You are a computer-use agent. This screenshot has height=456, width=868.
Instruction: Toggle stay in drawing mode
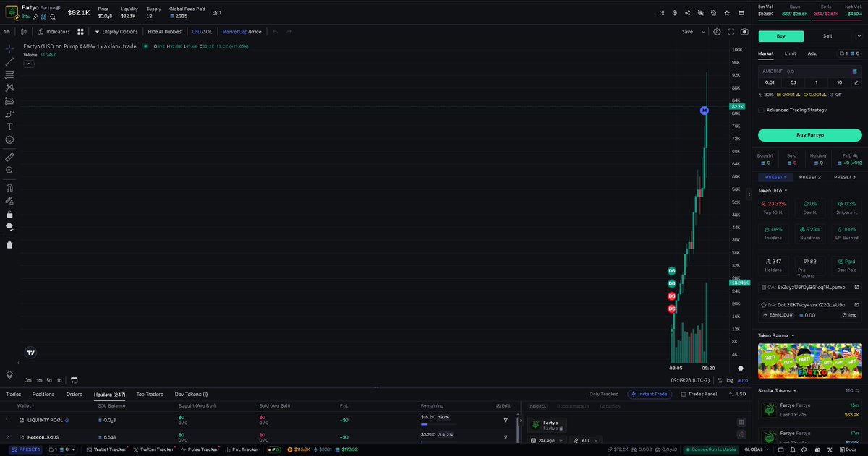[x=9, y=200]
